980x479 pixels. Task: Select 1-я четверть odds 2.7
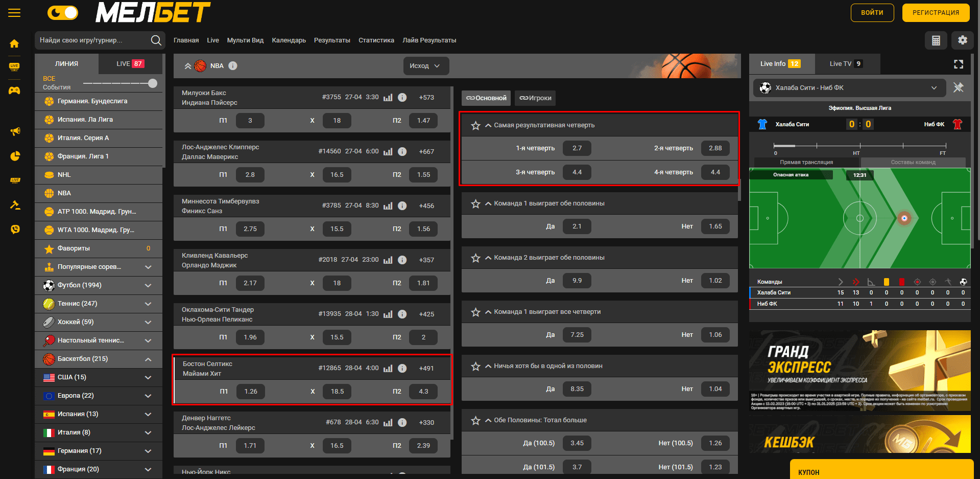(577, 148)
